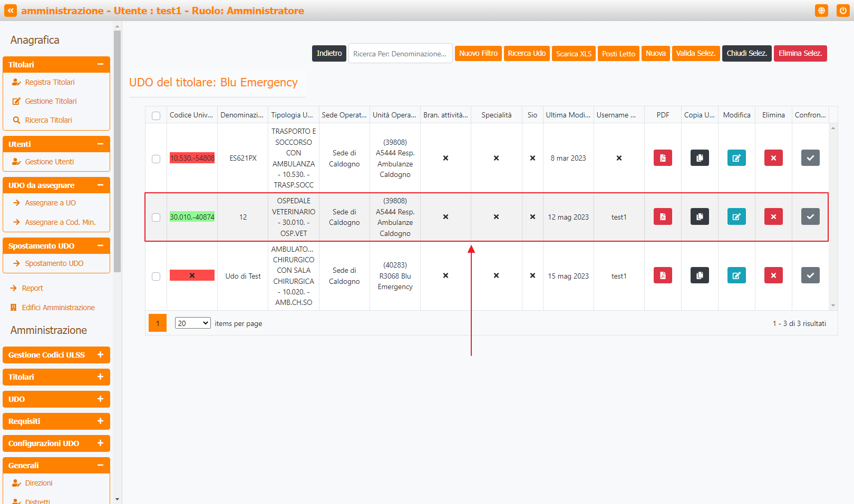This screenshot has width=854, height=504.
Task: Click the Posti Letto button
Action: [618, 54]
